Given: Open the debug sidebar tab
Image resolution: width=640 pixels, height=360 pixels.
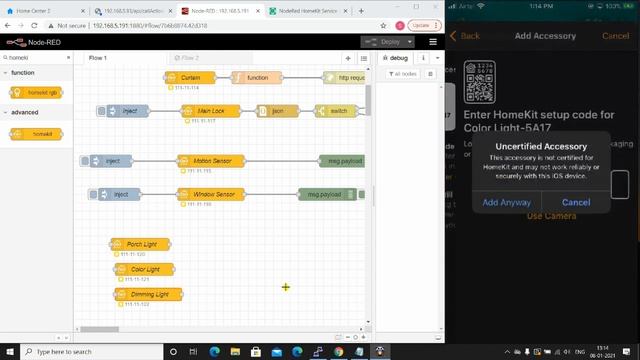Looking at the screenshot, I should [396, 58].
